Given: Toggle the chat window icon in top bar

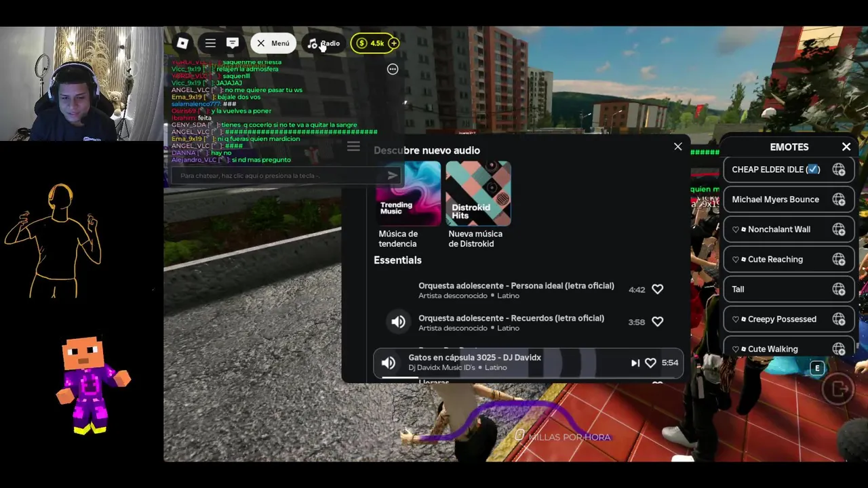Looking at the screenshot, I should [233, 43].
